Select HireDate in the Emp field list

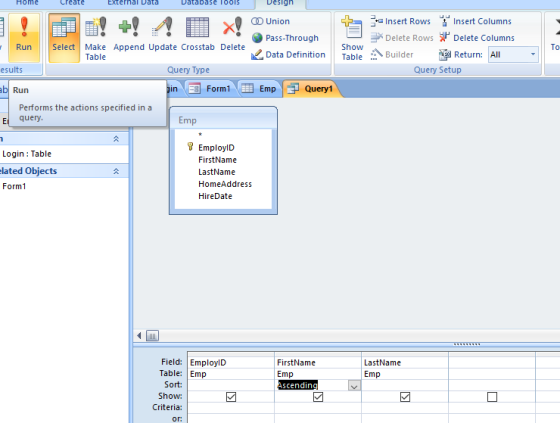pyautogui.click(x=215, y=196)
